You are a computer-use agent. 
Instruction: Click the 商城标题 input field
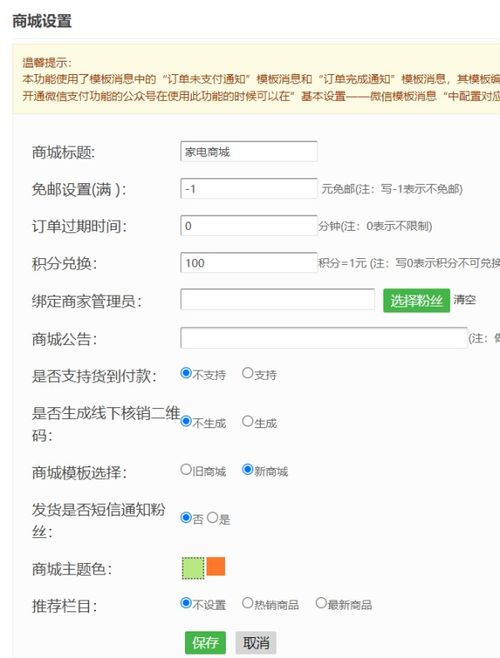pyautogui.click(x=249, y=151)
